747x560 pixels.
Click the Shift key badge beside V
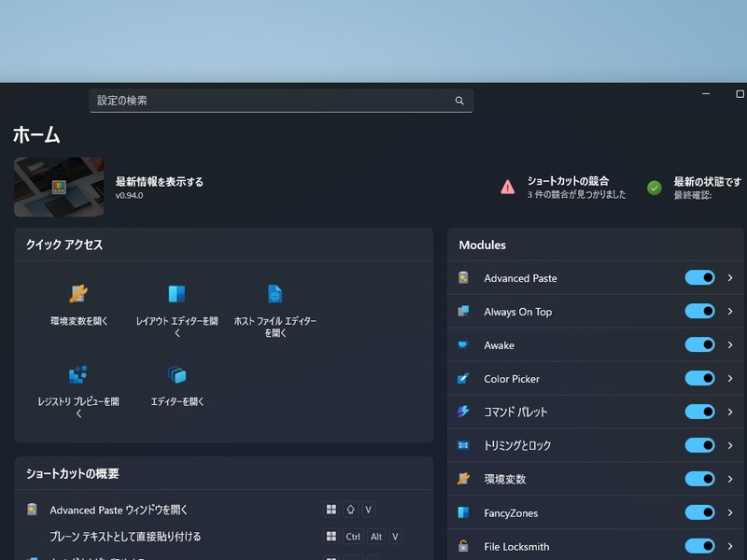(x=351, y=510)
